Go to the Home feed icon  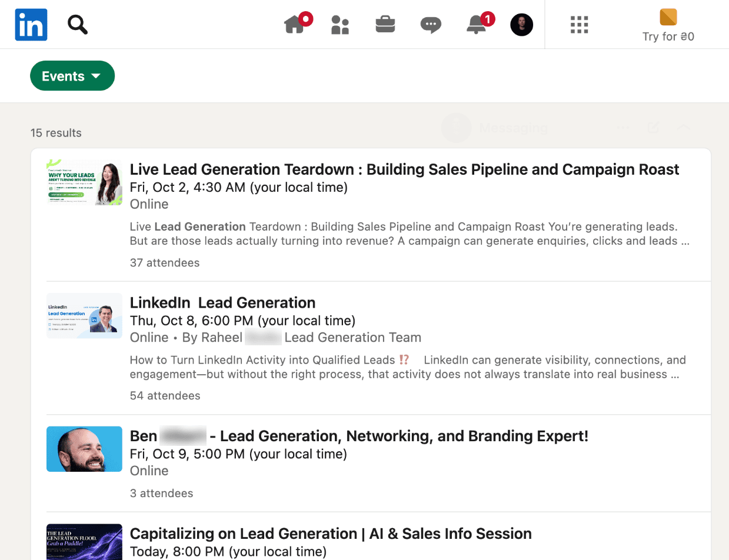pos(296,24)
